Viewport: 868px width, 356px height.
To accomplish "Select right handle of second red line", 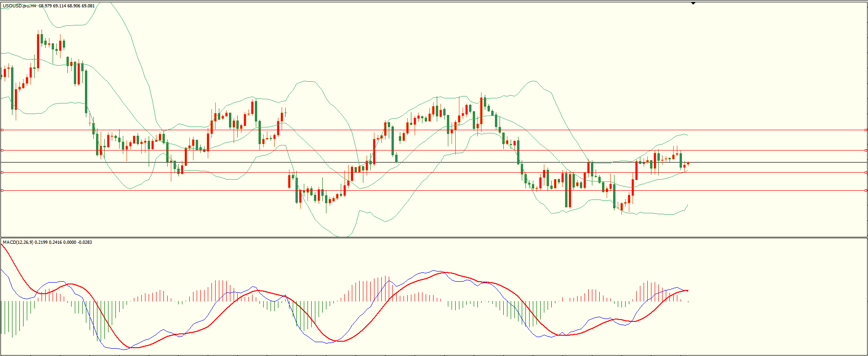I will coord(866,150).
